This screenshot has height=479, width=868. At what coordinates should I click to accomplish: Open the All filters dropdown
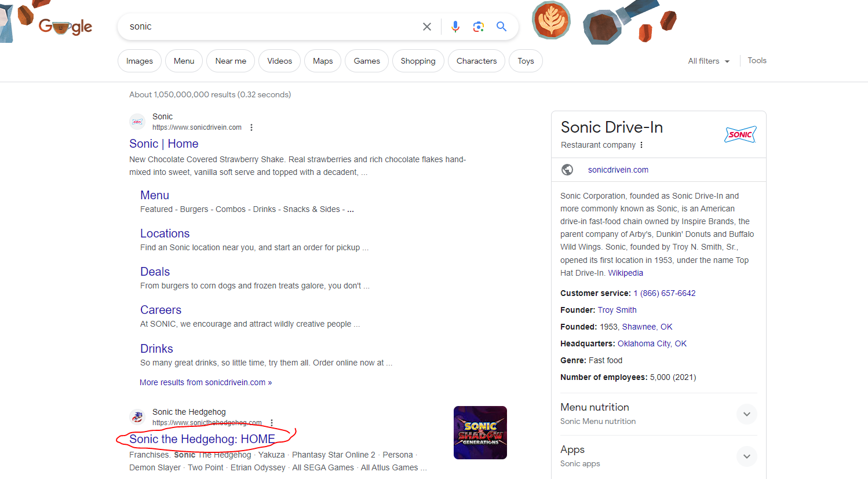[x=709, y=61]
